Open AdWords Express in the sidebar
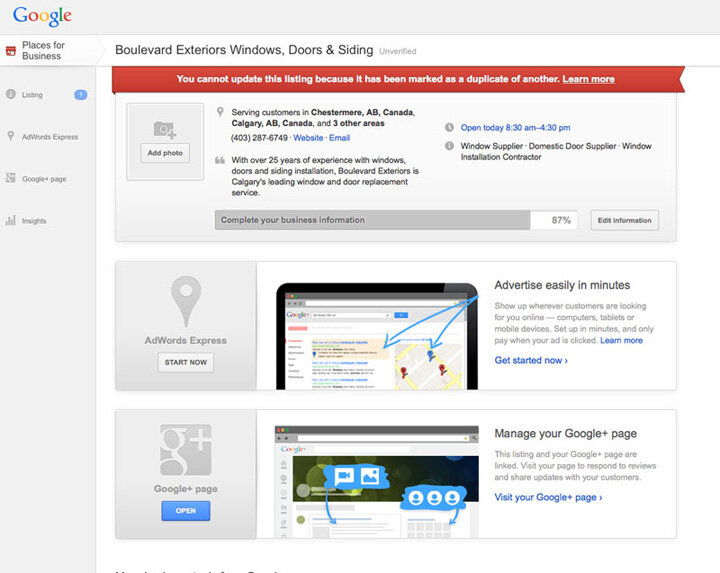720x573 pixels. [x=50, y=137]
